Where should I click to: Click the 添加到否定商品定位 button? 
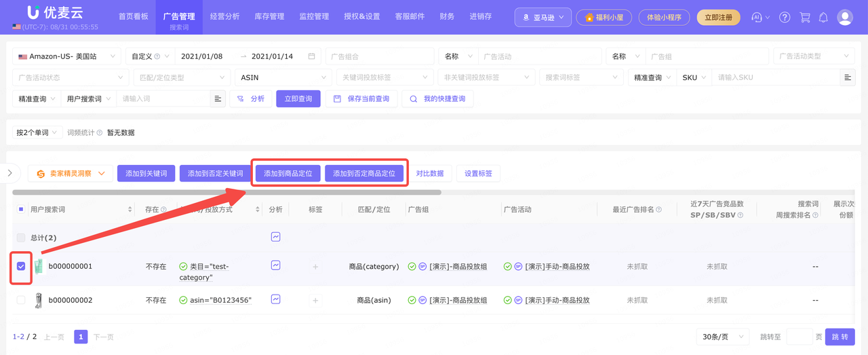[364, 174]
